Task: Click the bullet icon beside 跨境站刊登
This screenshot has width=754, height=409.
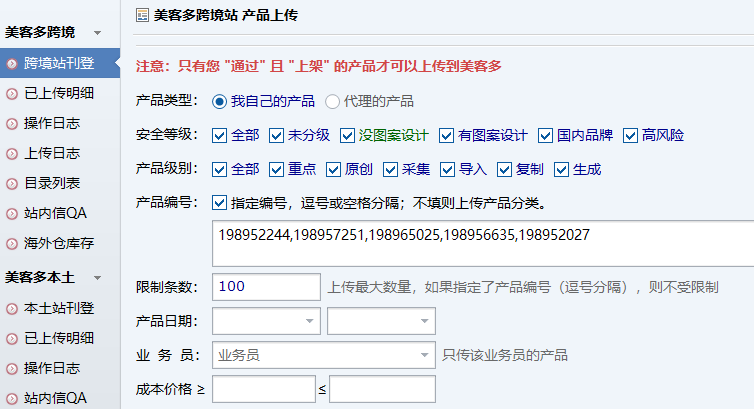Action: pyautogui.click(x=12, y=63)
